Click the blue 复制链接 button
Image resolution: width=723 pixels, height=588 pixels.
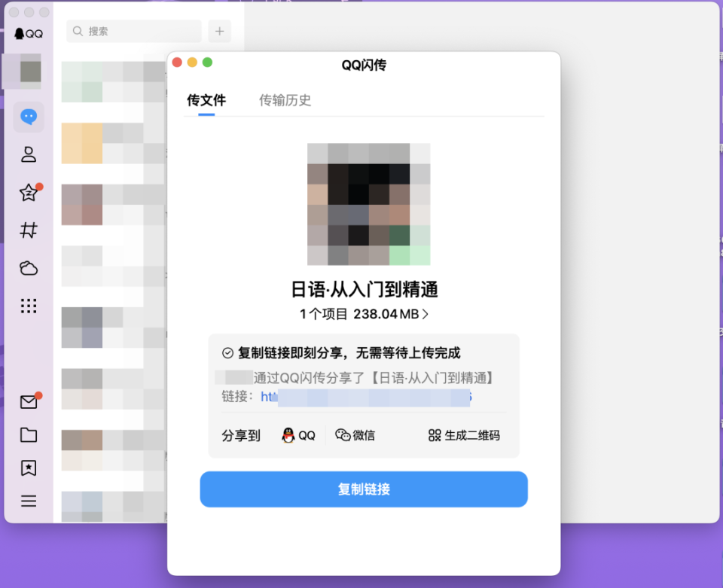click(x=364, y=489)
